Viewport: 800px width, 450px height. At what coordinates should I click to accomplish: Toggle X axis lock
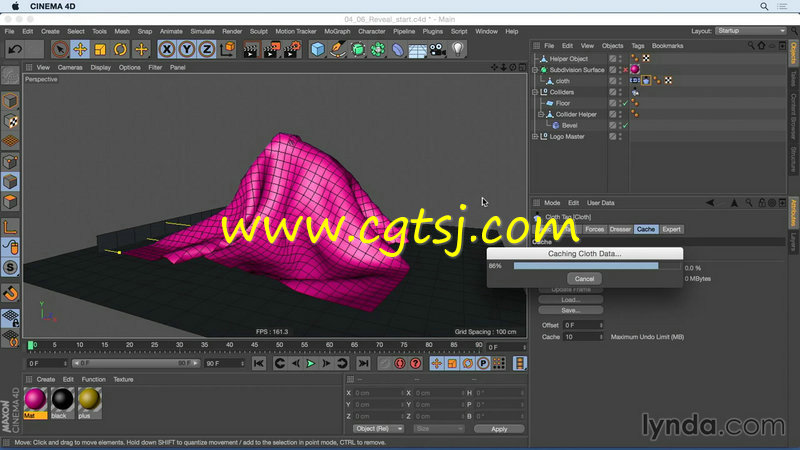(x=167, y=49)
